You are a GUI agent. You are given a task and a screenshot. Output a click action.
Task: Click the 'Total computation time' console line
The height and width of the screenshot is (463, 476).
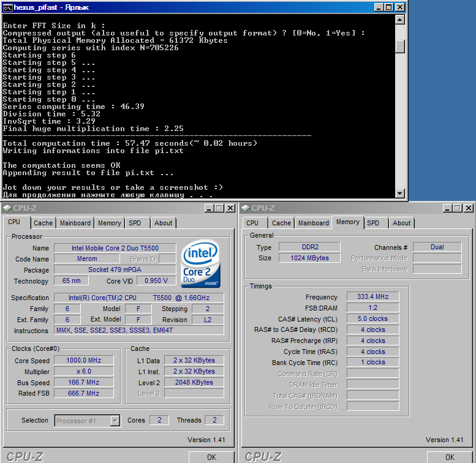(x=130, y=143)
